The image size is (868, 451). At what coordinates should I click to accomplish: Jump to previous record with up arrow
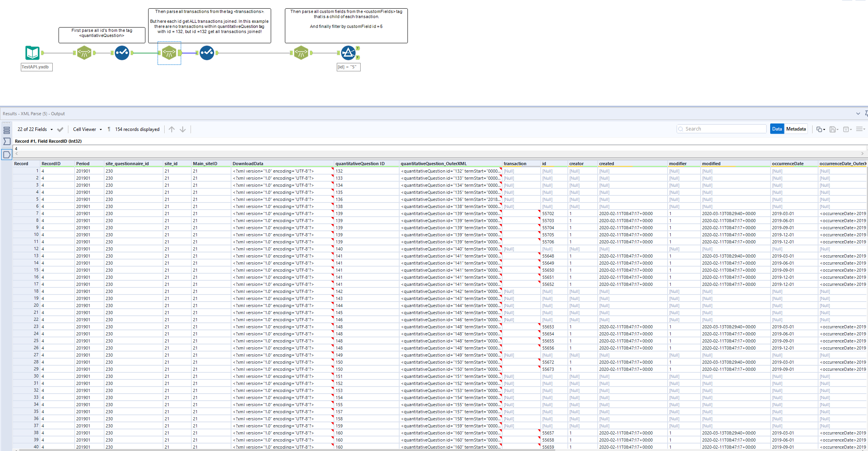click(x=172, y=129)
